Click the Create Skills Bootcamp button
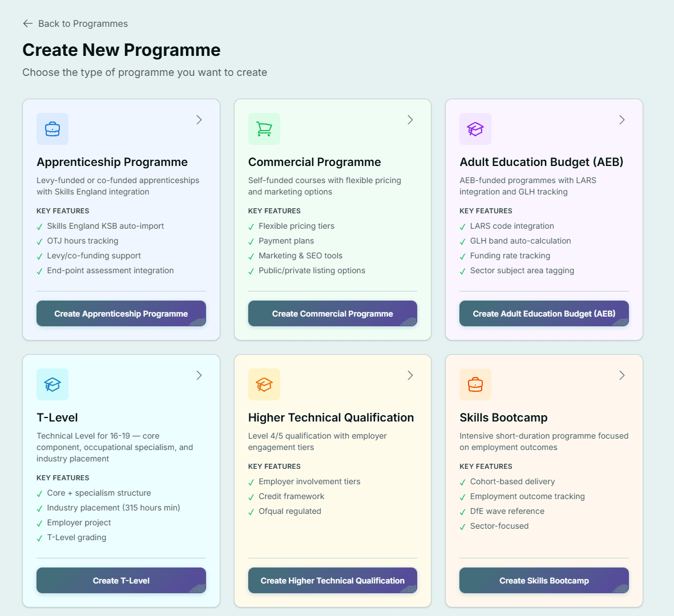Image resolution: width=674 pixels, height=616 pixels. pos(543,580)
